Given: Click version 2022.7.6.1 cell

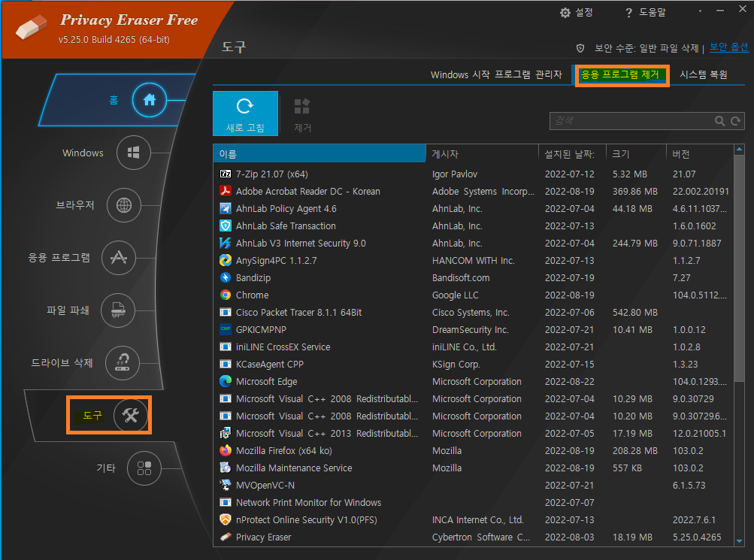Looking at the screenshot, I should coord(694,520).
